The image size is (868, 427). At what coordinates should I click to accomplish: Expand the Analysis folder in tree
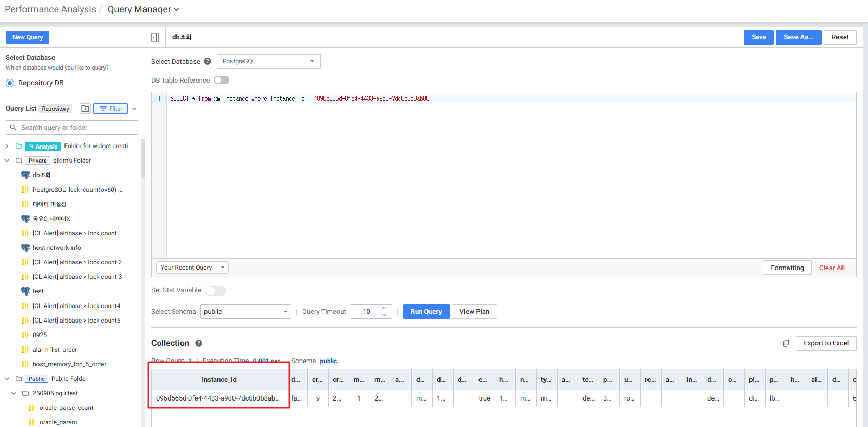click(x=7, y=146)
